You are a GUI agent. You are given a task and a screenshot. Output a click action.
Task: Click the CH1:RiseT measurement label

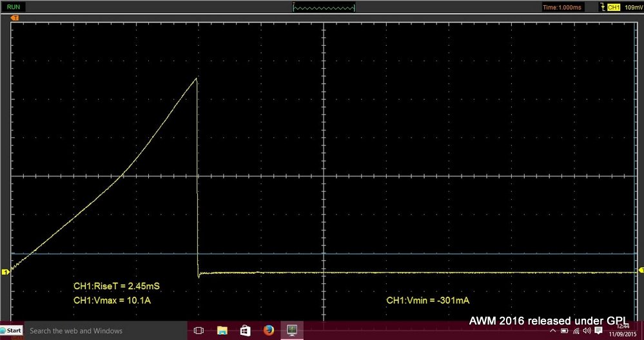click(121, 286)
